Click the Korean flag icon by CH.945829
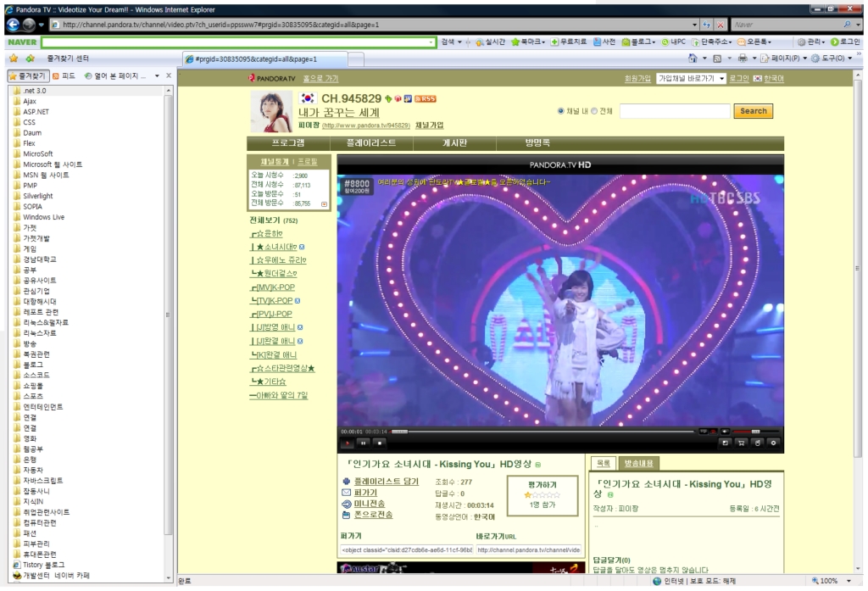Screen dimensions: 868x591 point(307,98)
